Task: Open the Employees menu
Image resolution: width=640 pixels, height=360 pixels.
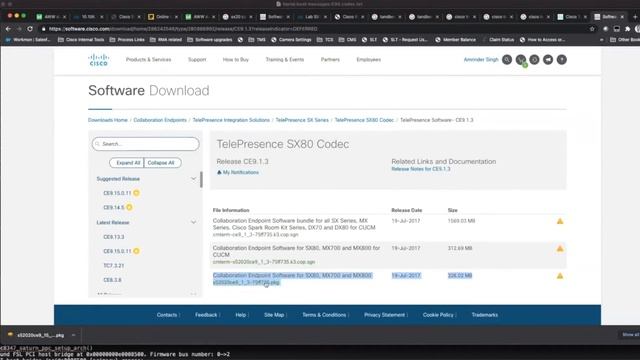Action: click(x=369, y=60)
